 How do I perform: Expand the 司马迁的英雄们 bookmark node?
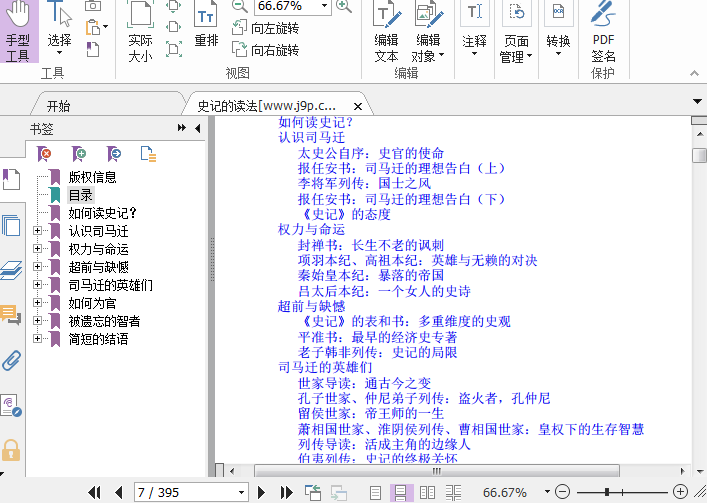pos(37,285)
